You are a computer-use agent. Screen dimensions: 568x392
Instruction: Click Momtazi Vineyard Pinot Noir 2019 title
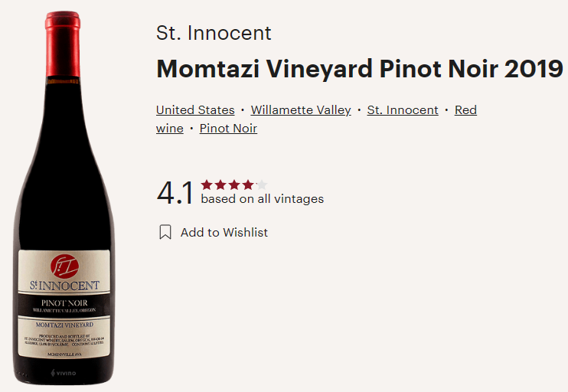pos(359,69)
